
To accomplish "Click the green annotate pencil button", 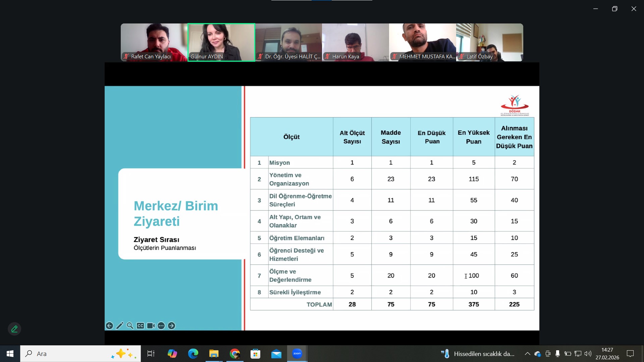I will click(x=14, y=329).
